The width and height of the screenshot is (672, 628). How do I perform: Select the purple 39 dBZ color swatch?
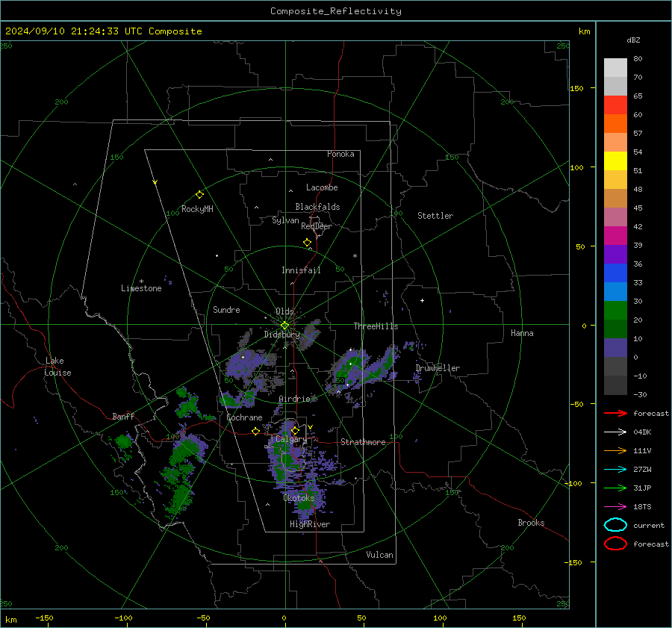pos(615,255)
